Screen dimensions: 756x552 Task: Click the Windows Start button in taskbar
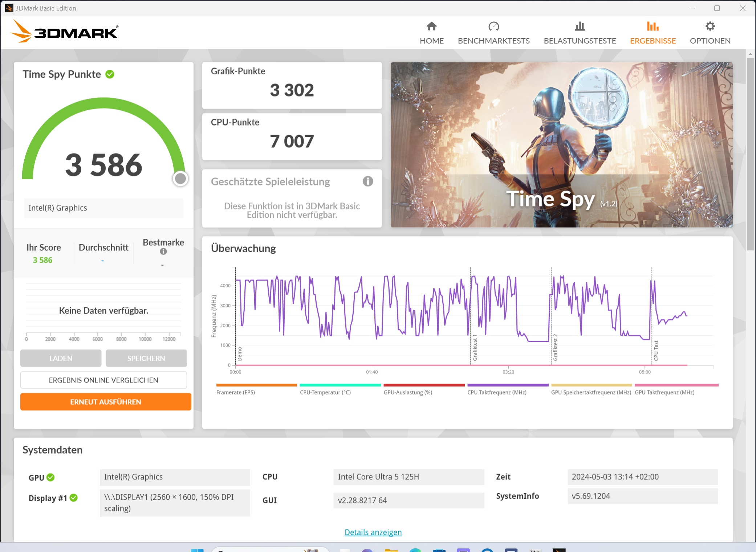click(197, 550)
